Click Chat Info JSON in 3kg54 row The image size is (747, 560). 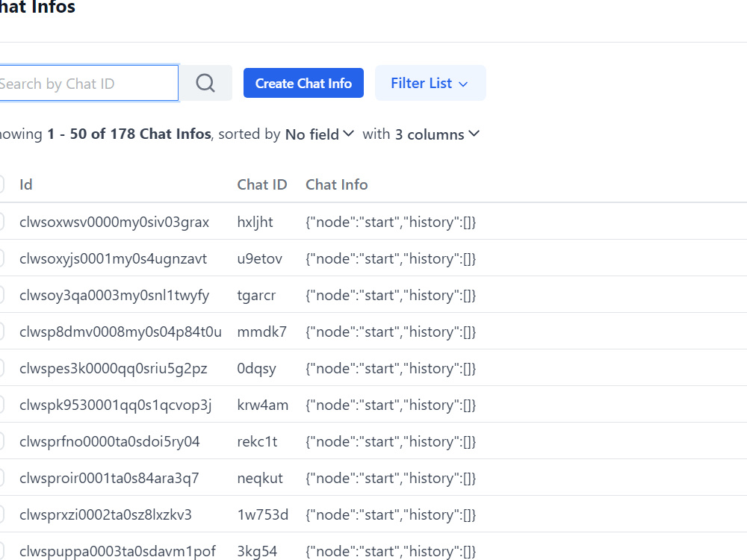391,552
